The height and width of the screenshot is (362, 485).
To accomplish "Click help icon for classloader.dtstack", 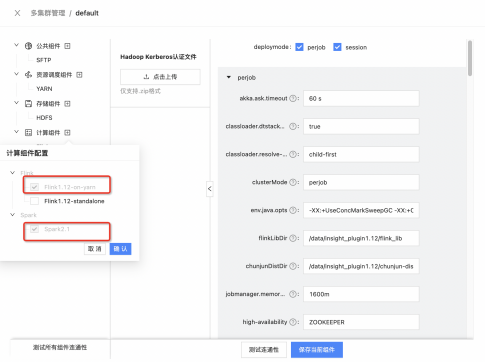I will pos(293,126).
